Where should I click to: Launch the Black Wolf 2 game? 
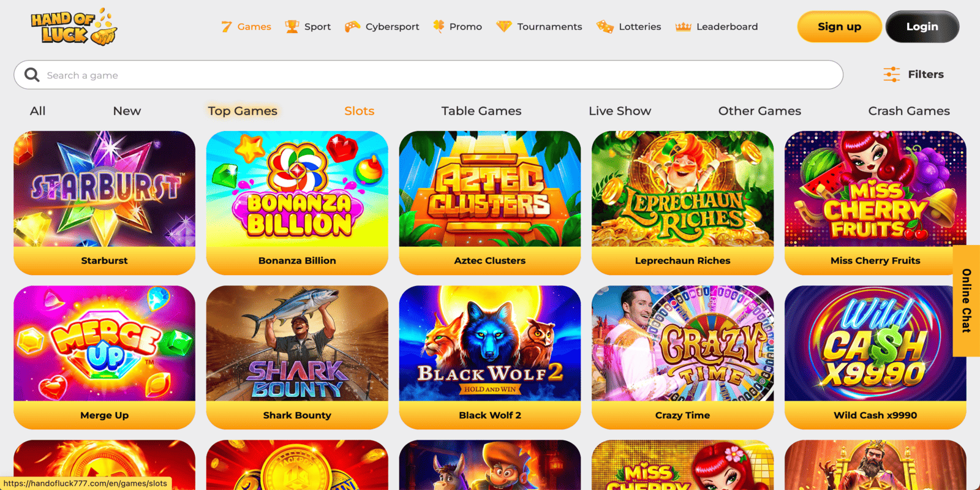pyautogui.click(x=490, y=357)
